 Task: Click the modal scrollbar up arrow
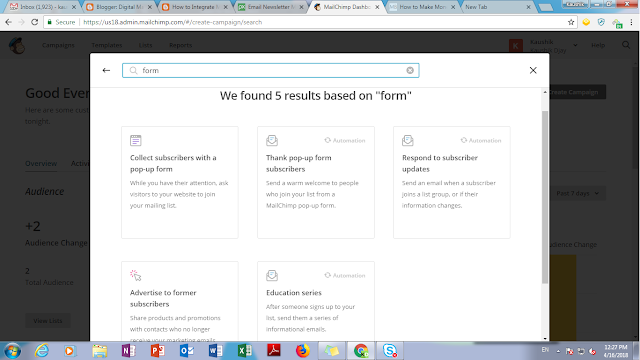[544, 92]
